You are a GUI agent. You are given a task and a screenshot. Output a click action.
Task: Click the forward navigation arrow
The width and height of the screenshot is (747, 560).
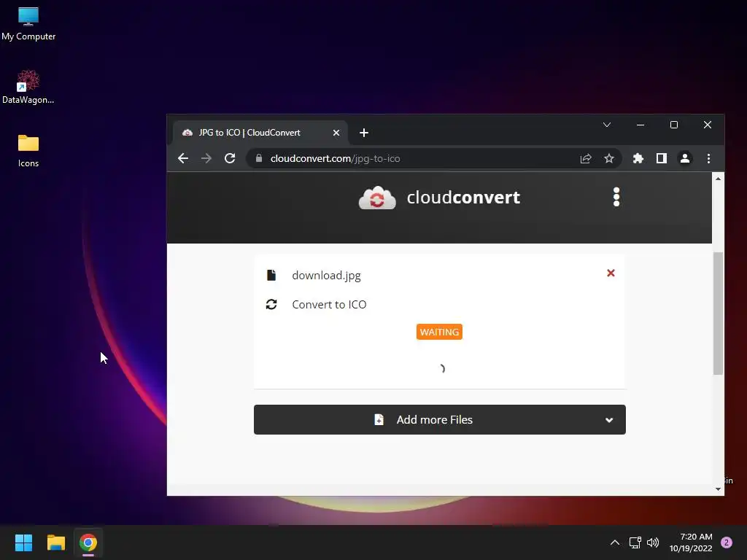tap(206, 158)
